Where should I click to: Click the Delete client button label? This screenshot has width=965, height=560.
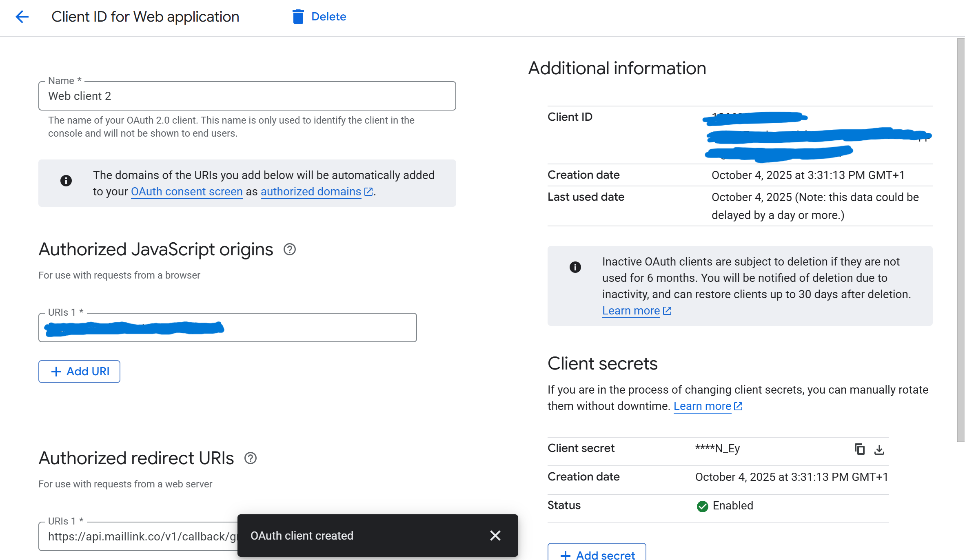(328, 17)
